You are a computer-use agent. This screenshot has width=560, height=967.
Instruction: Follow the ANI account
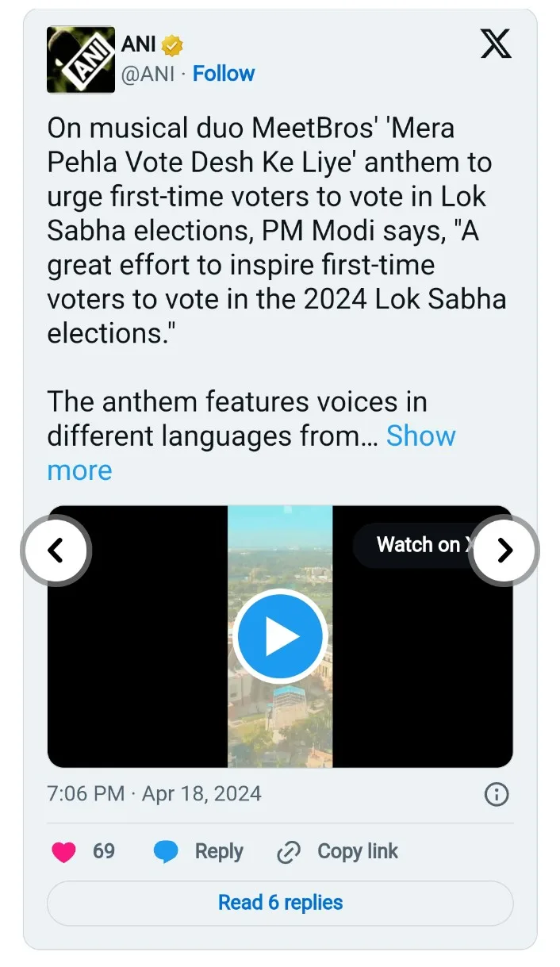click(224, 74)
